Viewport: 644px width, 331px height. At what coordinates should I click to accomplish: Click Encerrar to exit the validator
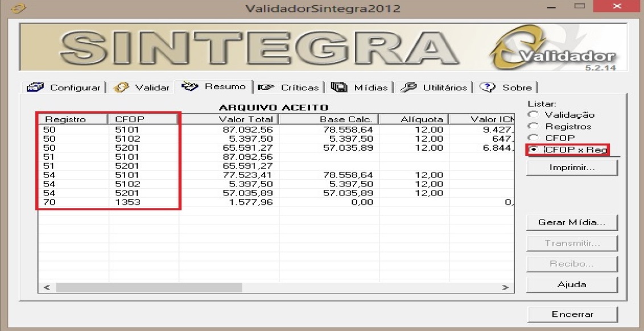point(572,314)
